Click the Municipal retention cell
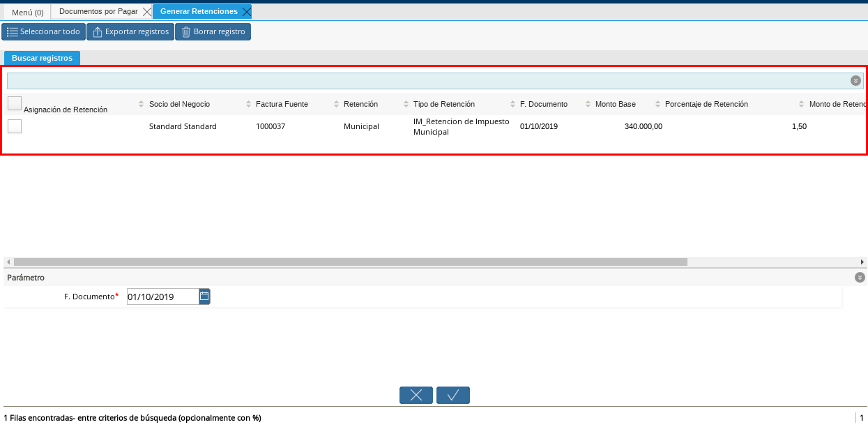This screenshot has width=868, height=427. 361,126
